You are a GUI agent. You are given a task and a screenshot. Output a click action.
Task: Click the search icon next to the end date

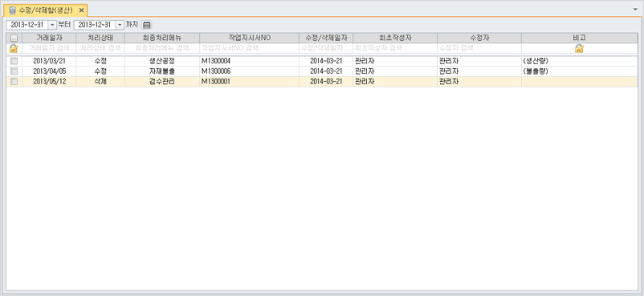146,25
